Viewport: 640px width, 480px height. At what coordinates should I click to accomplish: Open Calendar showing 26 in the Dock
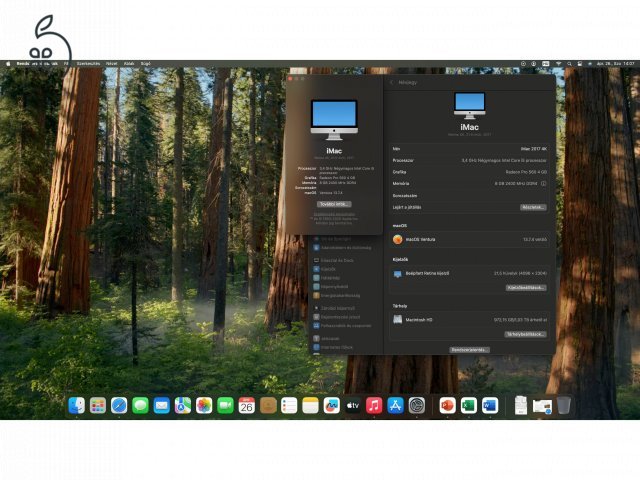click(246, 406)
